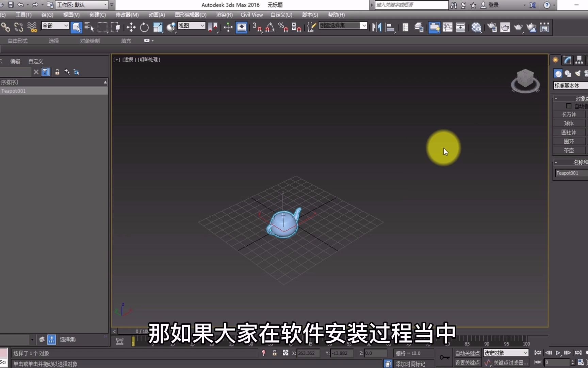The width and height of the screenshot is (588, 368).
Task: Toggle 自动关键点 (Auto Key) mode
Action: coord(467,353)
